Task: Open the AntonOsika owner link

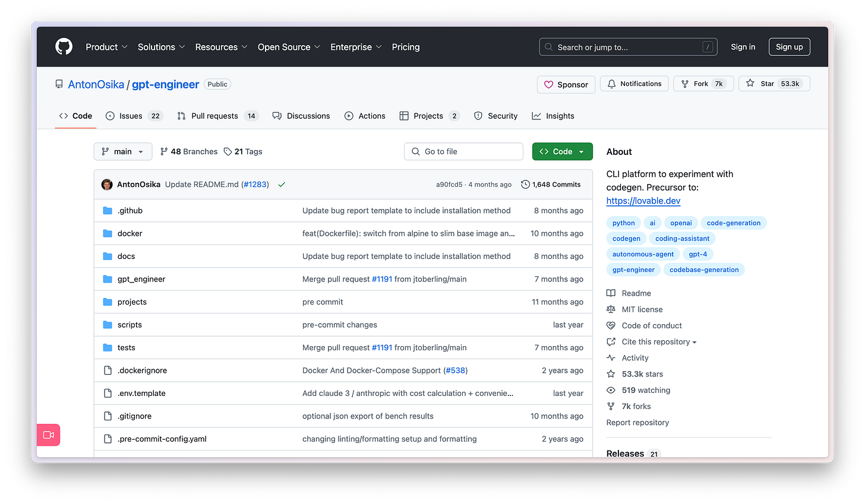Action: 96,84
